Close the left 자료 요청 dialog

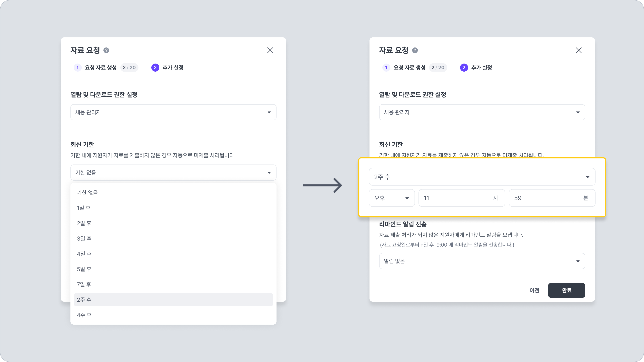point(270,50)
